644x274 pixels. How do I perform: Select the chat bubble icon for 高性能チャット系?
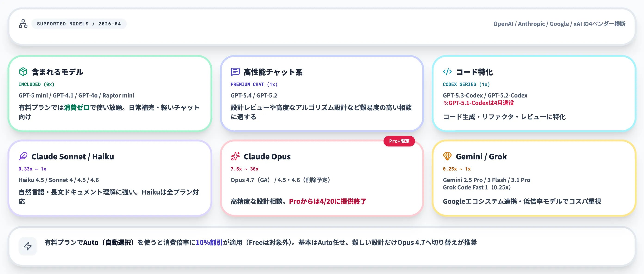click(235, 72)
